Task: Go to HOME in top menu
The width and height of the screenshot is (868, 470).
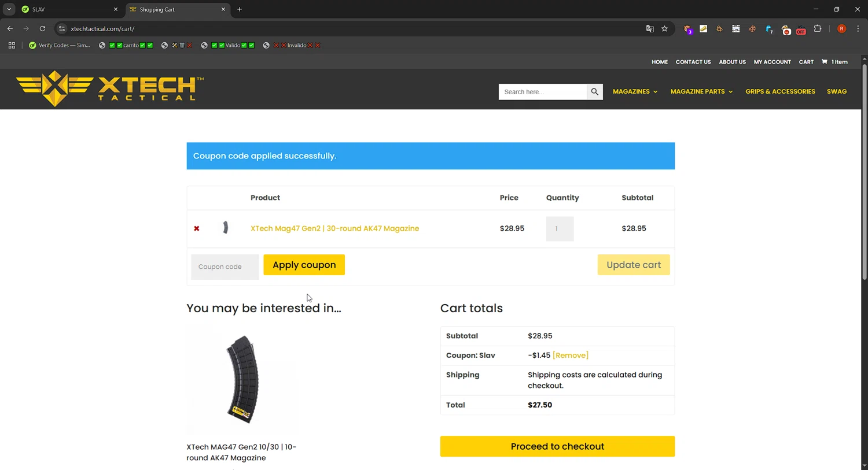Action: (x=660, y=62)
